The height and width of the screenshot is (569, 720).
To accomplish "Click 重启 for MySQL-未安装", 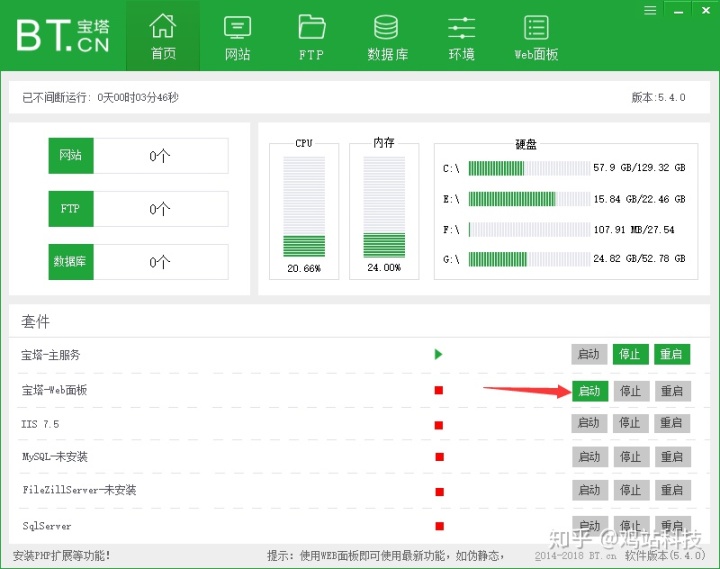I will tap(673, 457).
